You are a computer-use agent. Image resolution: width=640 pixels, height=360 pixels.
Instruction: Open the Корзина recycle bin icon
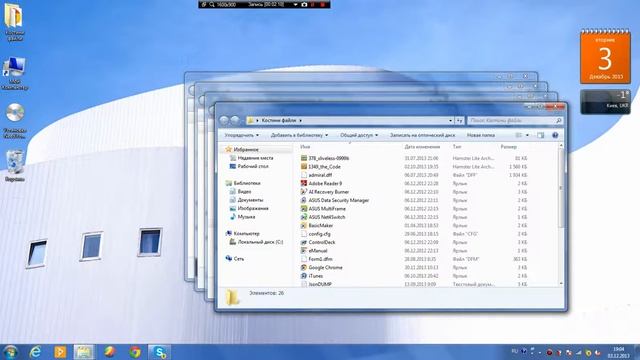pos(15,165)
